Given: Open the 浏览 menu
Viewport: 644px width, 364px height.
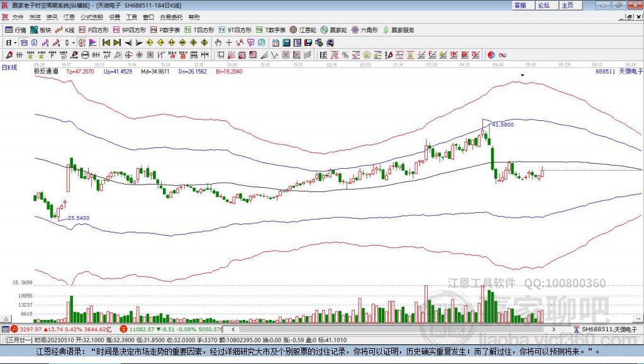Looking at the screenshot, I should [35, 17].
